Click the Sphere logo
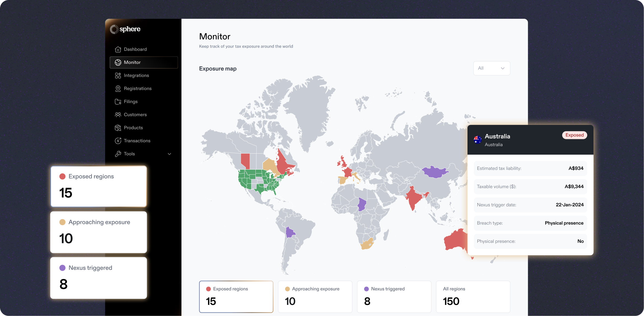644x316 pixels. click(x=125, y=29)
